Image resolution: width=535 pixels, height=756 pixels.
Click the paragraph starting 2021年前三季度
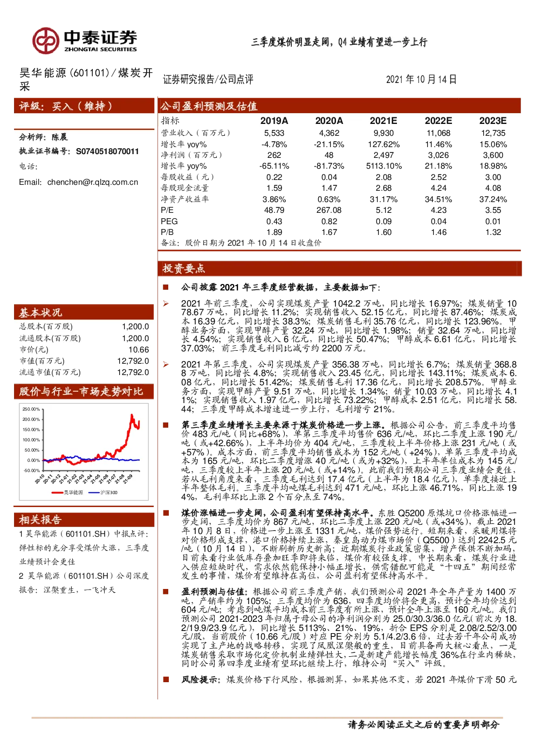(x=349, y=326)
